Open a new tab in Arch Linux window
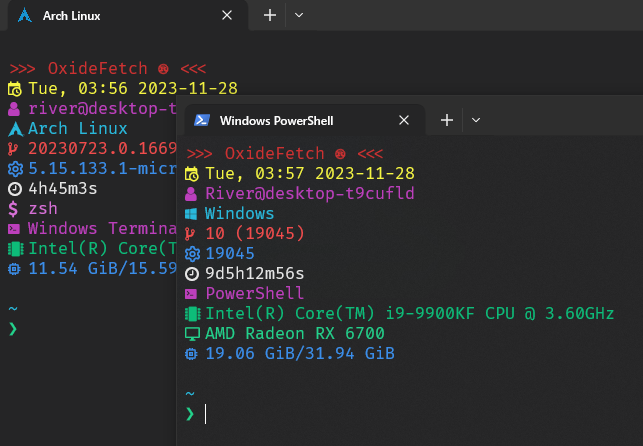 pos(269,16)
